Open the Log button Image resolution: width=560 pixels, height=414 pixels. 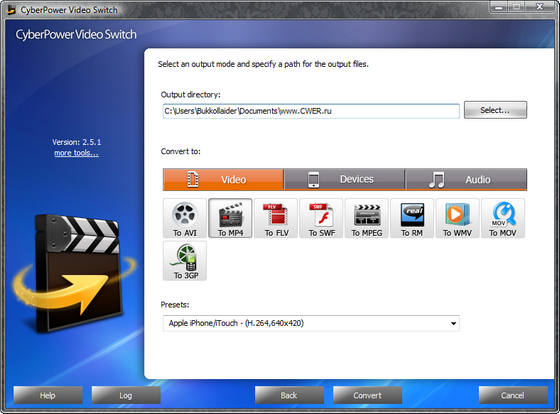(126, 395)
